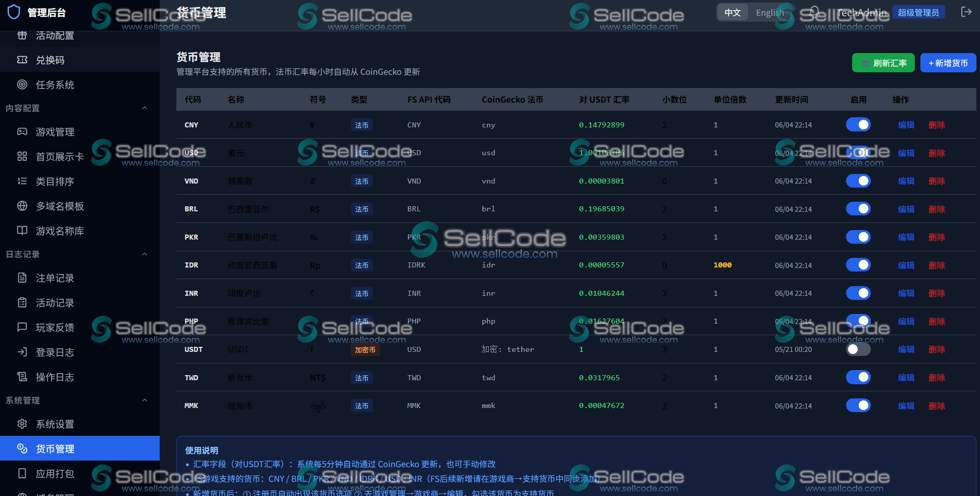Click the clipboard icon beside 活动记录
This screenshot has width=980, height=496.
[x=22, y=302]
